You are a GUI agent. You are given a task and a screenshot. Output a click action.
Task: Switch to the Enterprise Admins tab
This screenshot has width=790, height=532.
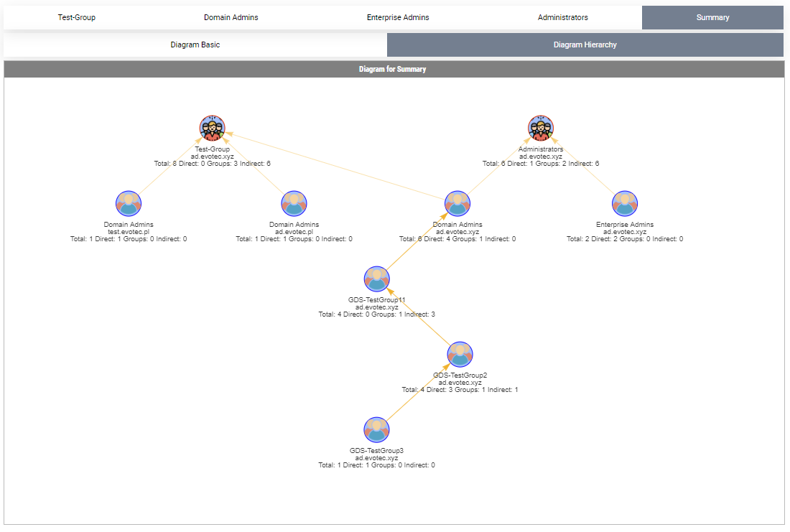coord(398,17)
